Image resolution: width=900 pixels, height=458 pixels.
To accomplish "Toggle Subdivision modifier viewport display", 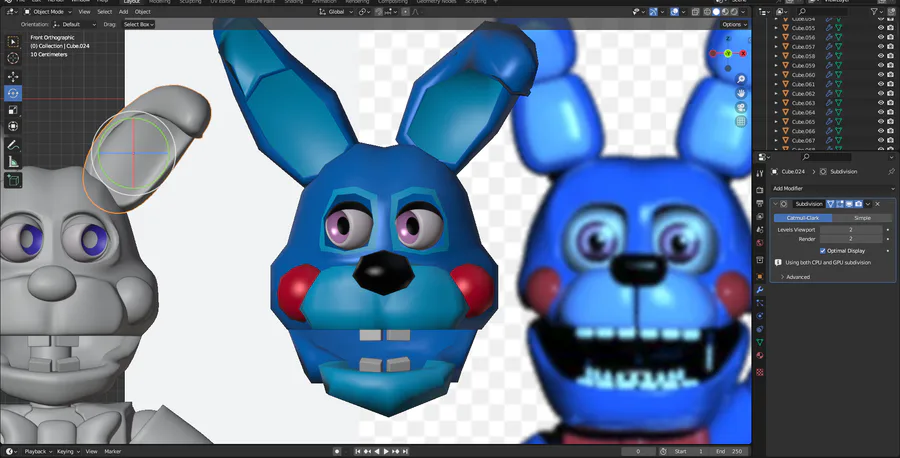I will pos(849,204).
